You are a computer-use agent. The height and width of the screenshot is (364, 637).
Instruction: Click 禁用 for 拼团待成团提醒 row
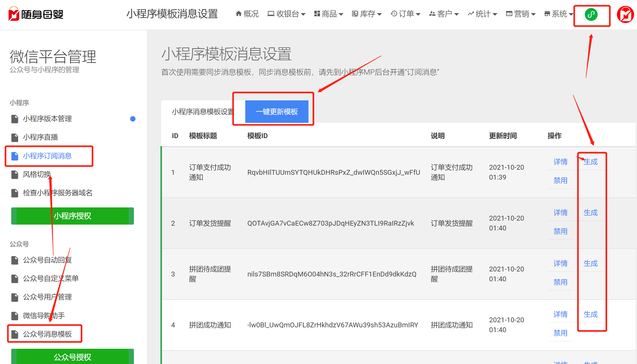(560, 282)
